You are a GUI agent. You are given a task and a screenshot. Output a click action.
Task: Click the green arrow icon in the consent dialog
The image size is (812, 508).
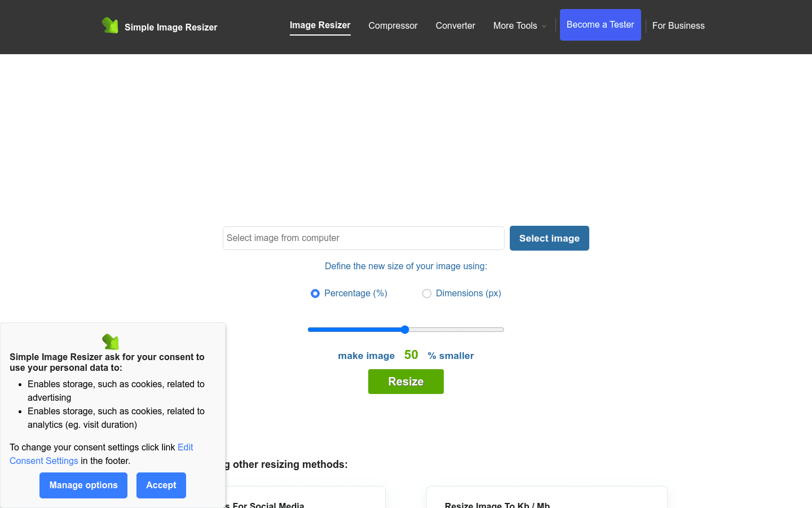click(x=111, y=341)
